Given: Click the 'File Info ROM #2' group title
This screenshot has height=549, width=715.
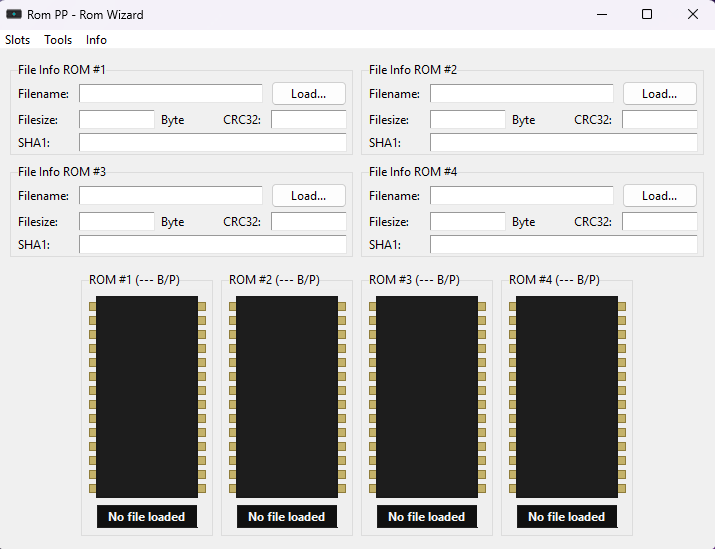Looking at the screenshot, I should 413,70.
